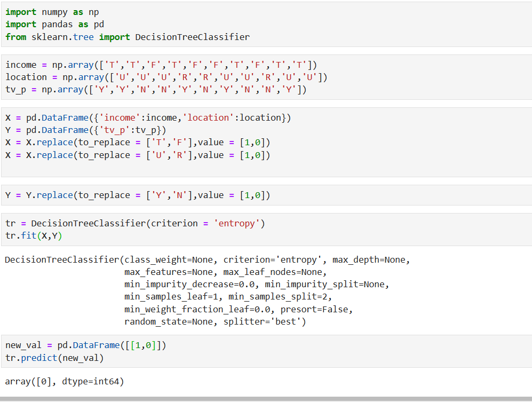The width and height of the screenshot is (532, 402).
Task: Click the max_features=None output line
Action: click(225, 272)
